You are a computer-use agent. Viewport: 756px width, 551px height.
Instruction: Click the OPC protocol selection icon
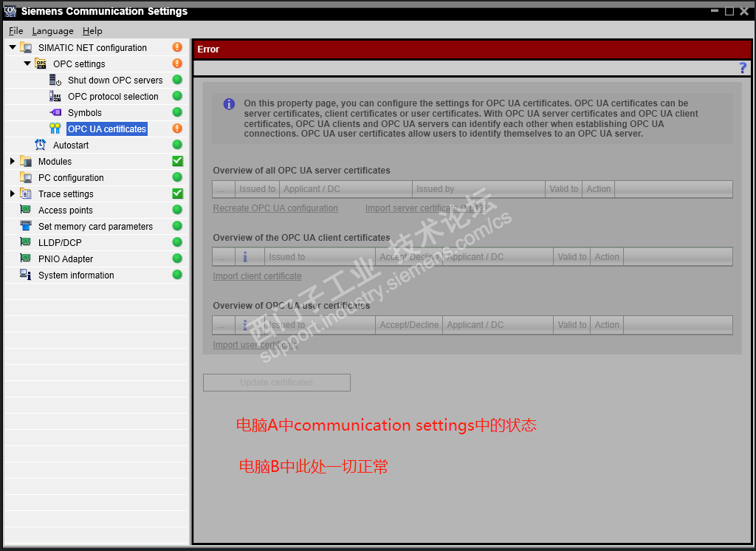pyautogui.click(x=55, y=97)
